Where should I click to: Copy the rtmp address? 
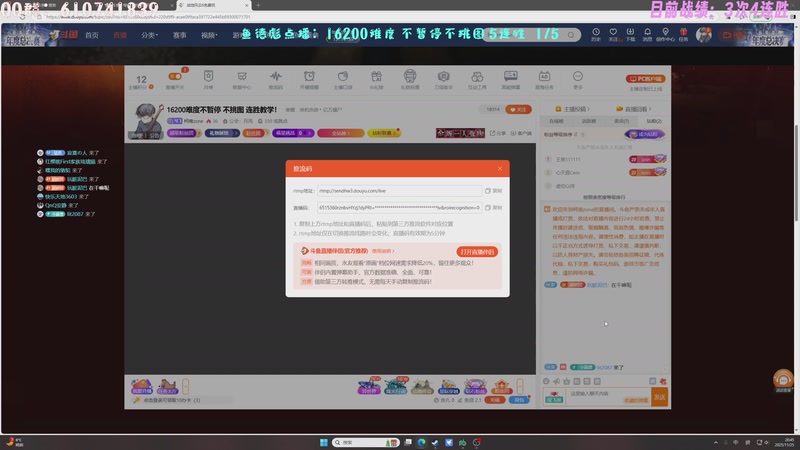point(493,191)
